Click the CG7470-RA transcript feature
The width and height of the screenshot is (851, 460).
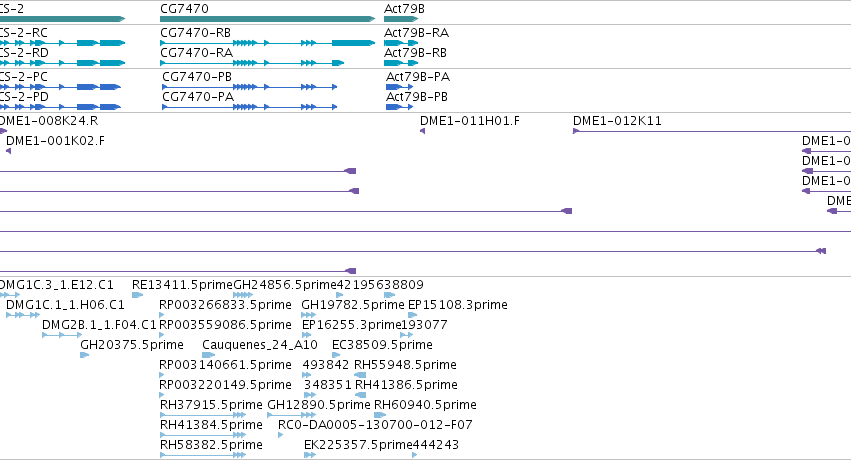(x=252, y=63)
